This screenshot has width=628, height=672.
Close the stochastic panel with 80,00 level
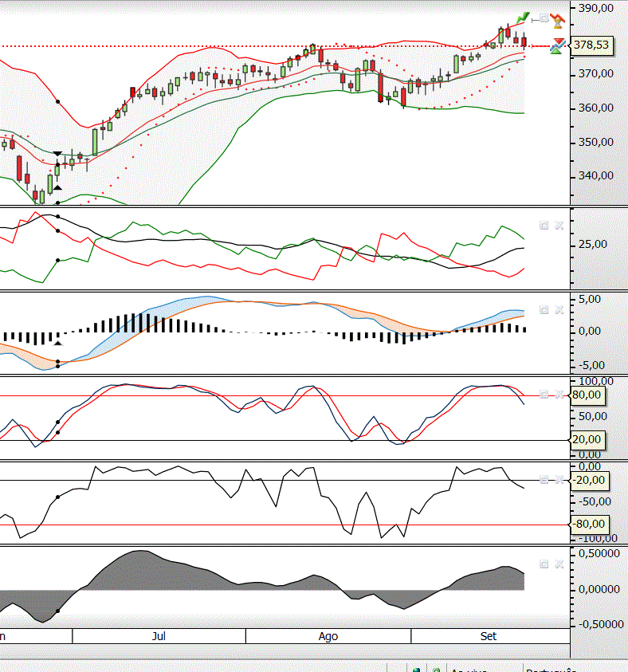[x=559, y=395]
